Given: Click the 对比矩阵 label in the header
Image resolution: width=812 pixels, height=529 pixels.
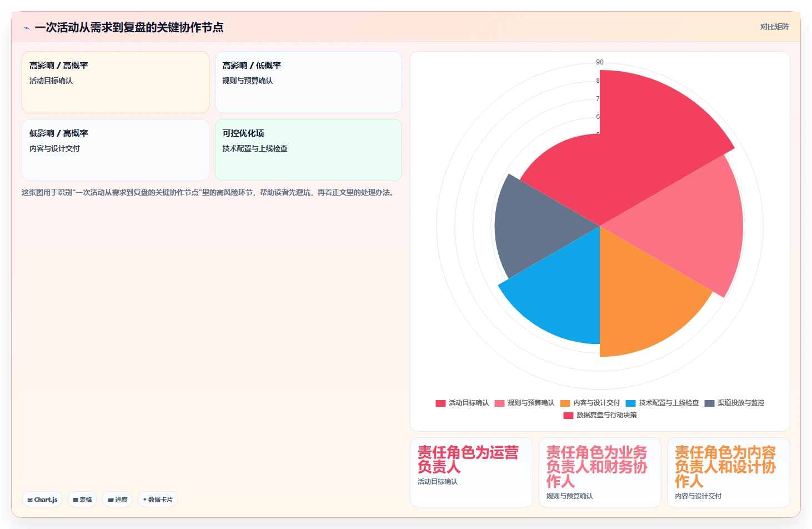Looking at the screenshot, I should click(x=774, y=27).
